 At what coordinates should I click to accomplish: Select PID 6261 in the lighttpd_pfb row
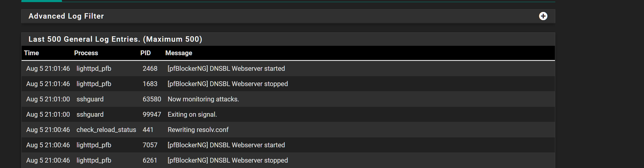tap(150, 160)
